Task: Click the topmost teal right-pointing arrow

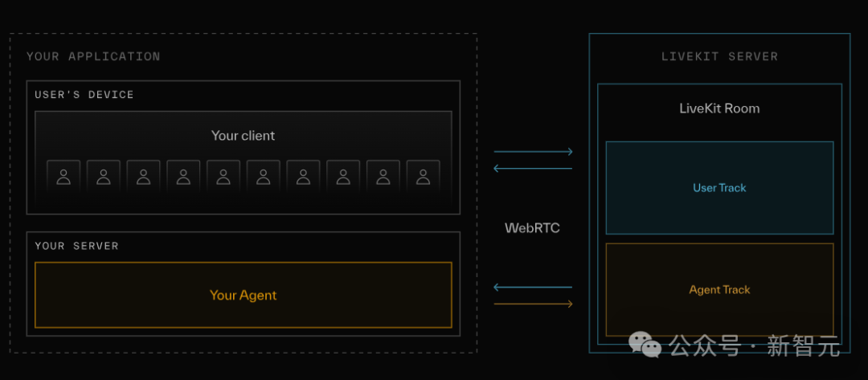Action: 533,151
